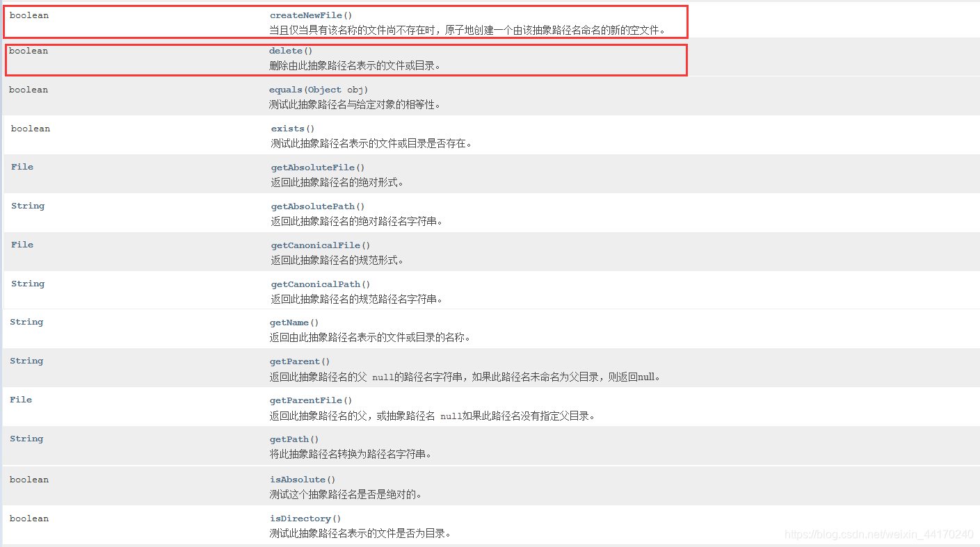Click the String return type of getPath

pyautogui.click(x=26, y=439)
